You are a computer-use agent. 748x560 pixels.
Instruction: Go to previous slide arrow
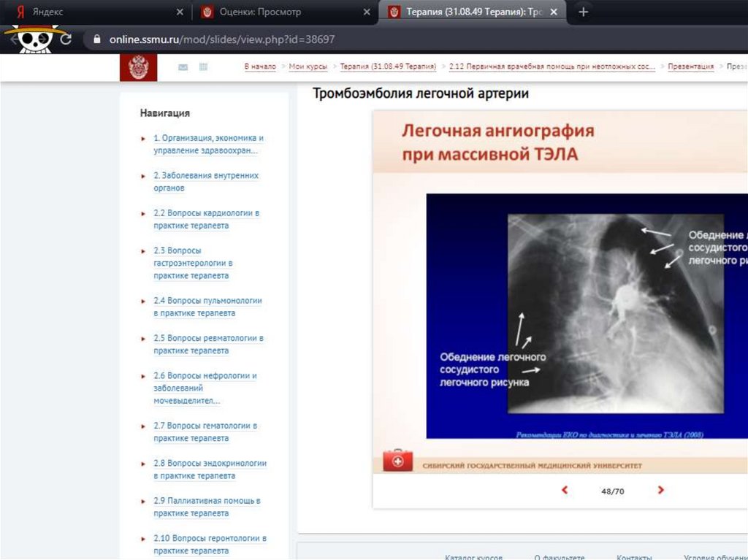[565, 490]
